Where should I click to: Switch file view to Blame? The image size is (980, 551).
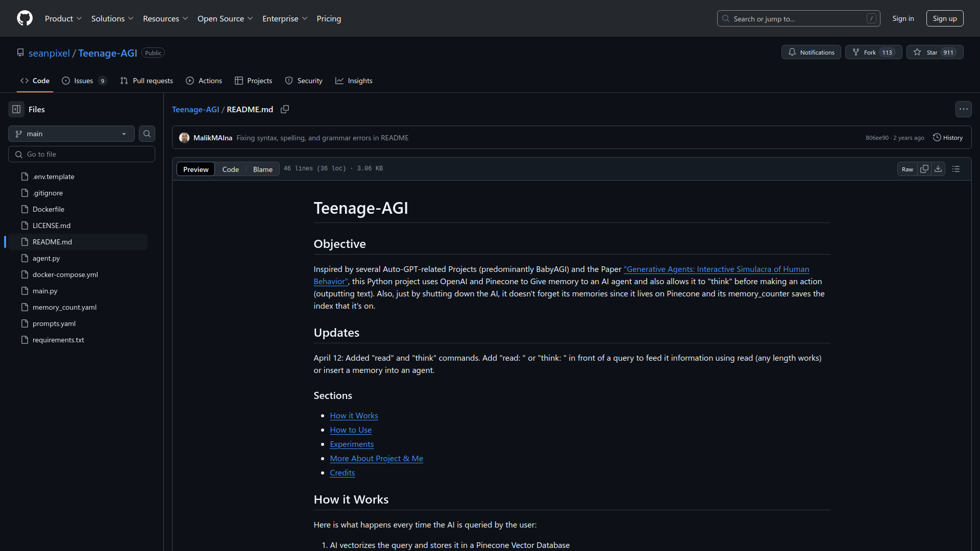tap(263, 169)
